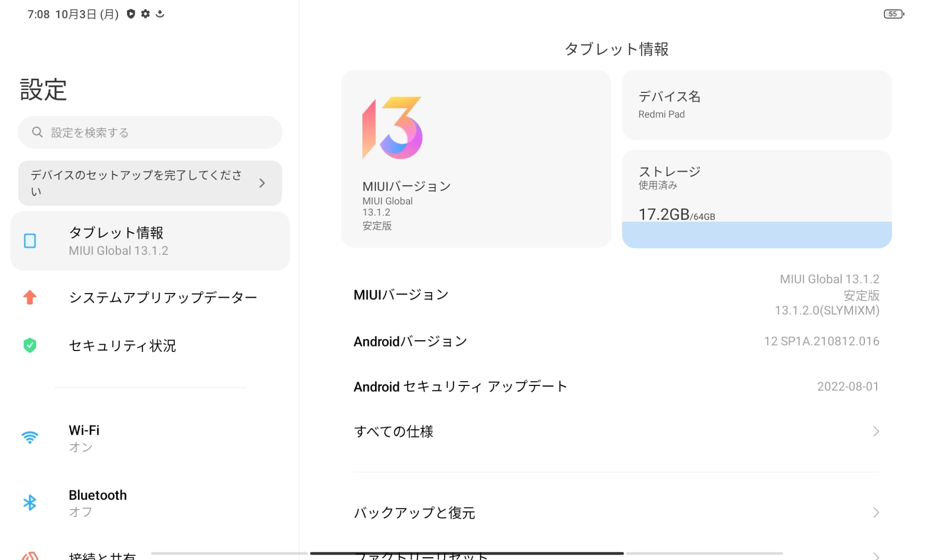Tap the Androidバージョン row
Viewport: 934px width, 560px height.
[x=616, y=341]
